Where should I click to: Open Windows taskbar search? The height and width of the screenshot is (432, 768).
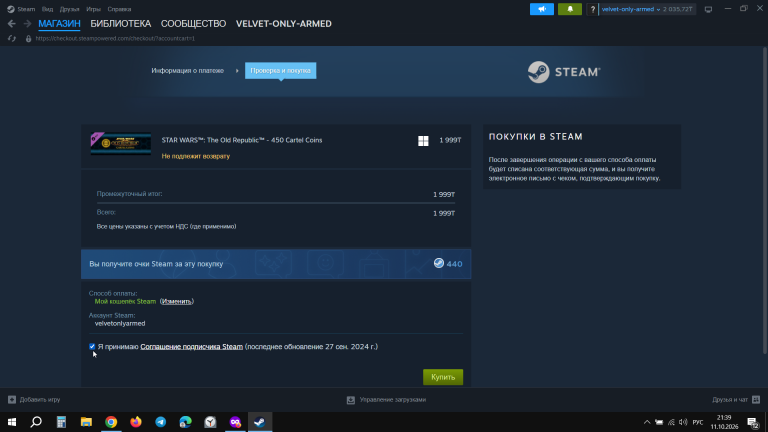tap(36, 422)
